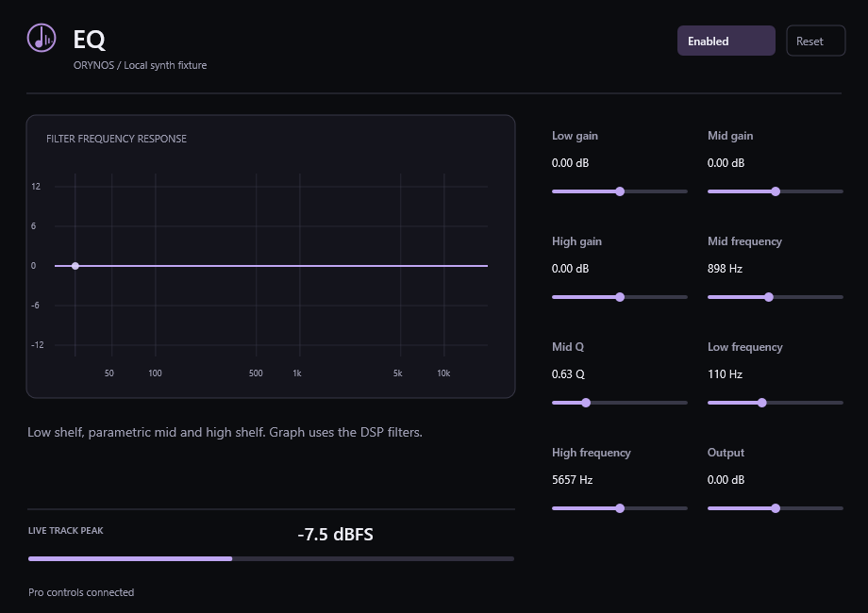Click the 5657 Hz high frequency value
Image resolution: width=868 pixels, height=613 pixels.
click(x=572, y=480)
